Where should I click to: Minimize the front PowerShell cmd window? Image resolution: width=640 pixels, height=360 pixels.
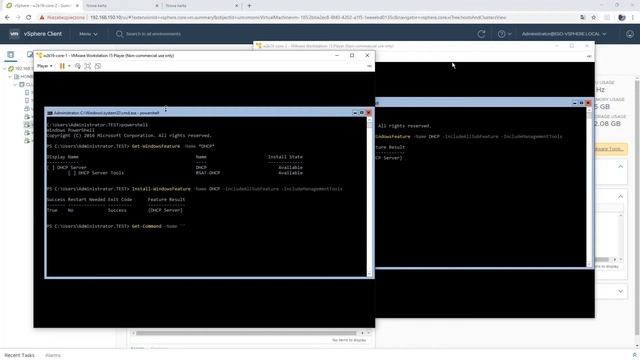coord(355,113)
